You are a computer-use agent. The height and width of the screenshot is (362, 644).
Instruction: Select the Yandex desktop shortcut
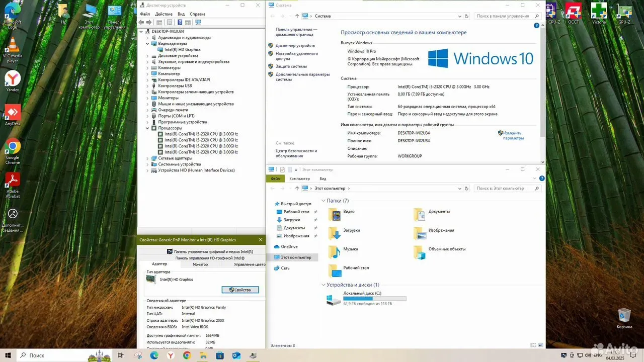pos(13,81)
